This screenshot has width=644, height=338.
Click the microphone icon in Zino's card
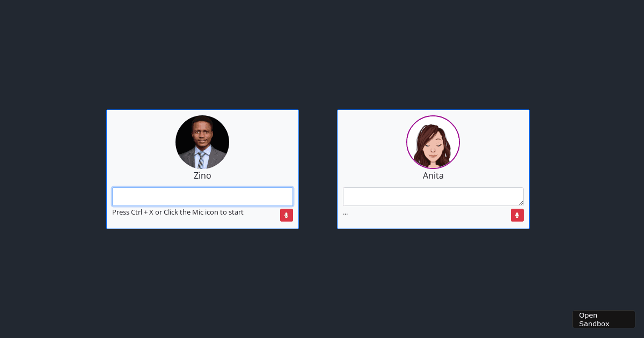point(287,215)
